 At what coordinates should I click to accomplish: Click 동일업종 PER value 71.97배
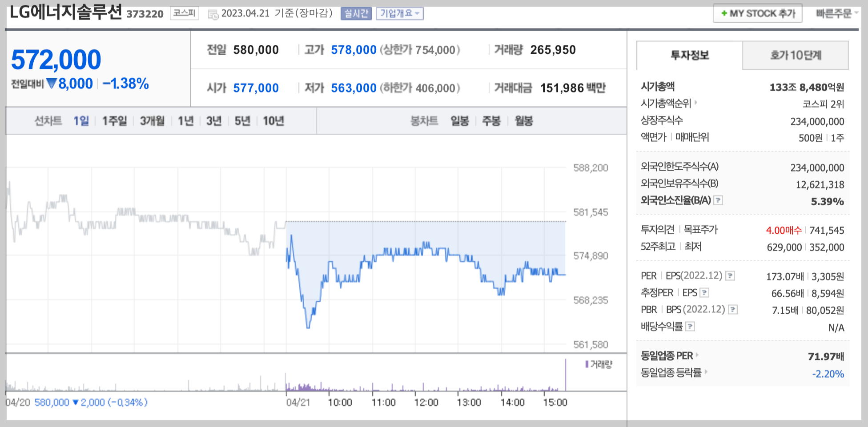tap(826, 356)
